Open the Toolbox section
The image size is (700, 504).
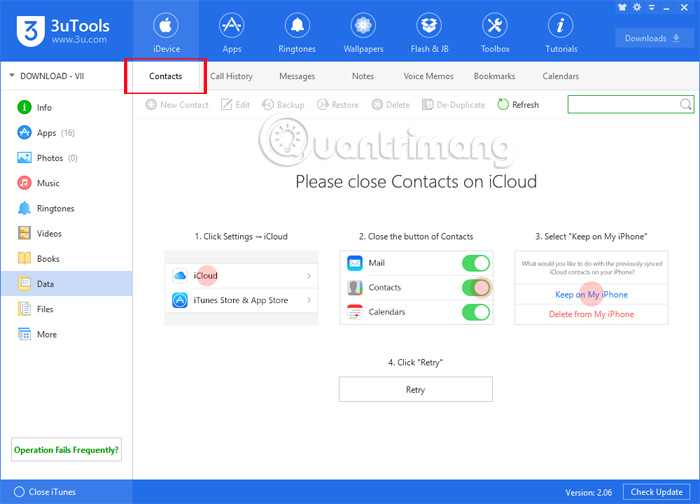[495, 31]
